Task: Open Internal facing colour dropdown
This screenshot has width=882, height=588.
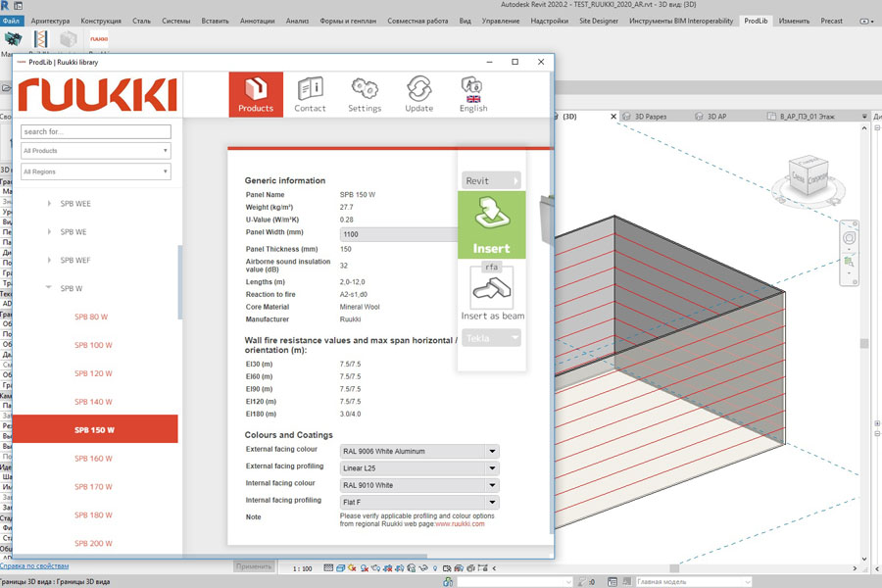Action: coord(419,485)
